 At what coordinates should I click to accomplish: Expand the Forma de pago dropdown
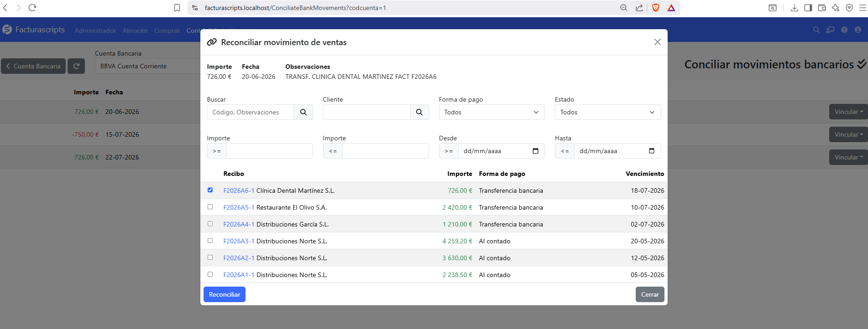tap(492, 112)
